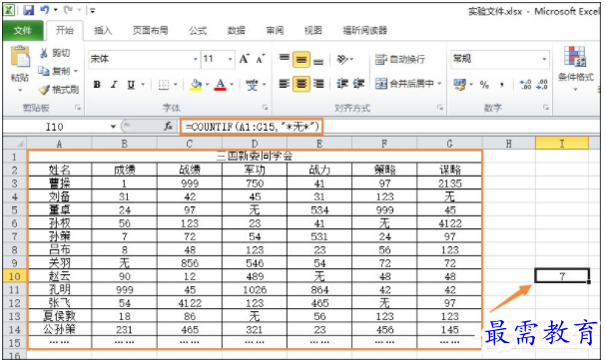
Task: Open the 剪贴板 clipboard dialog launcher
Action: (78, 108)
